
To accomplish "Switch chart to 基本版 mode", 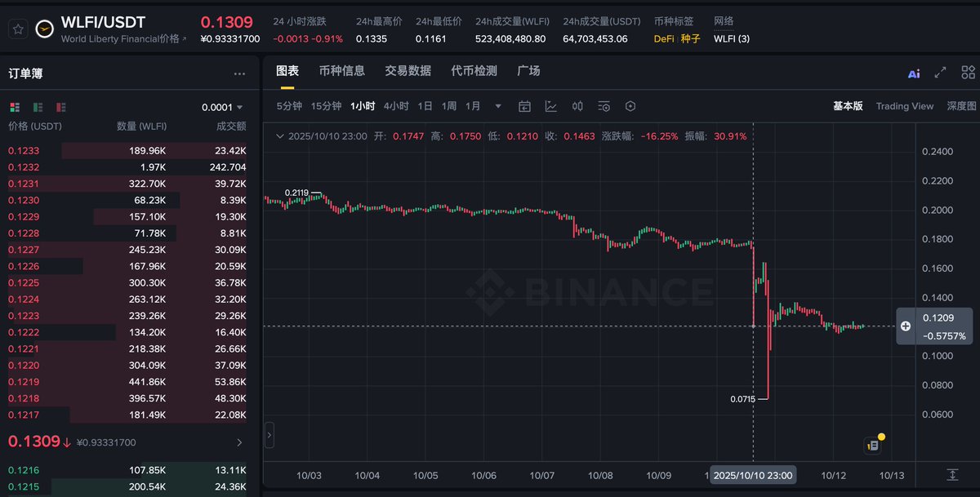I will point(848,106).
